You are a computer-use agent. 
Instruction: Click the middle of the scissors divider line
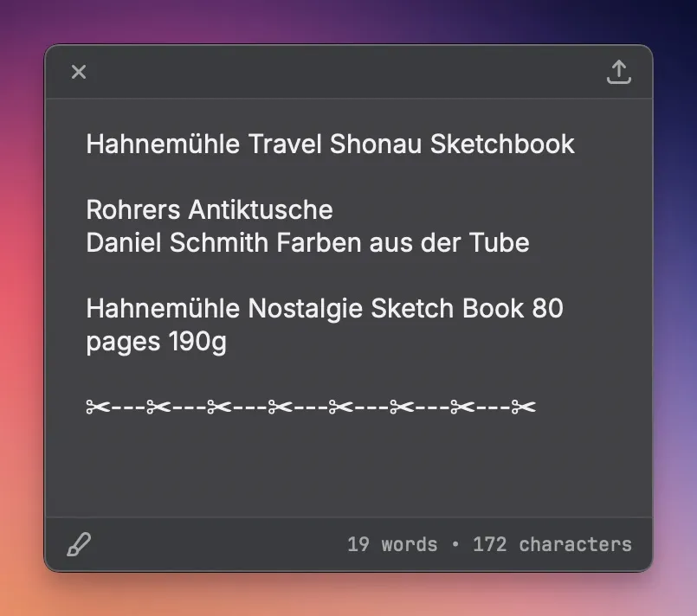[x=311, y=407]
